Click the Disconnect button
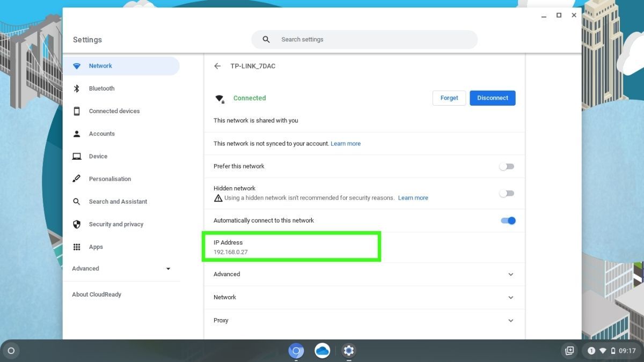The width and height of the screenshot is (644, 362). (x=492, y=98)
